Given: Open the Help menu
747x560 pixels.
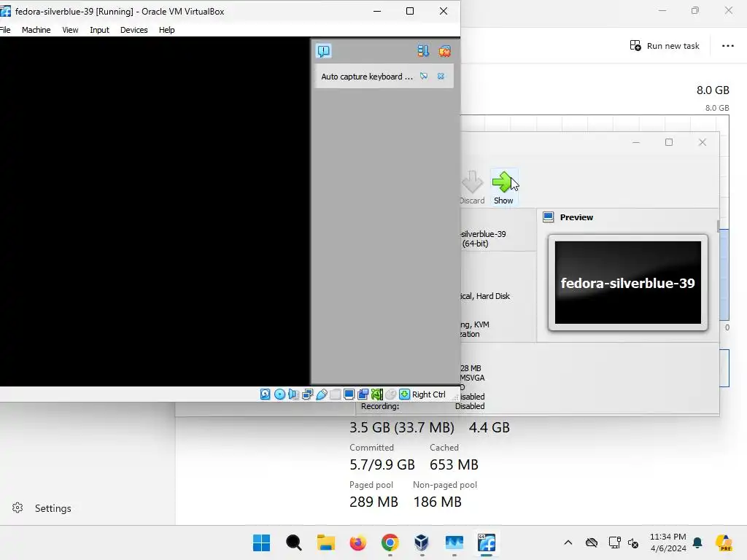Looking at the screenshot, I should (x=167, y=29).
